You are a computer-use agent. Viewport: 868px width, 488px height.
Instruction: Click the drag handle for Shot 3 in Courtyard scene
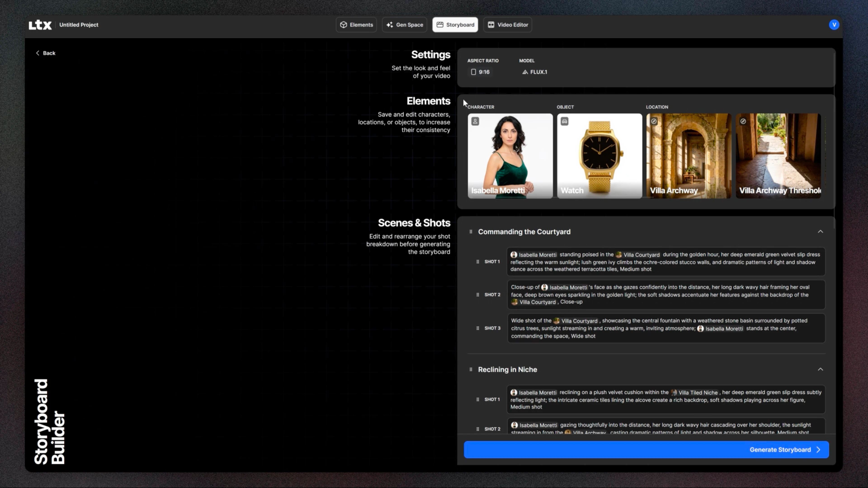[477, 328]
